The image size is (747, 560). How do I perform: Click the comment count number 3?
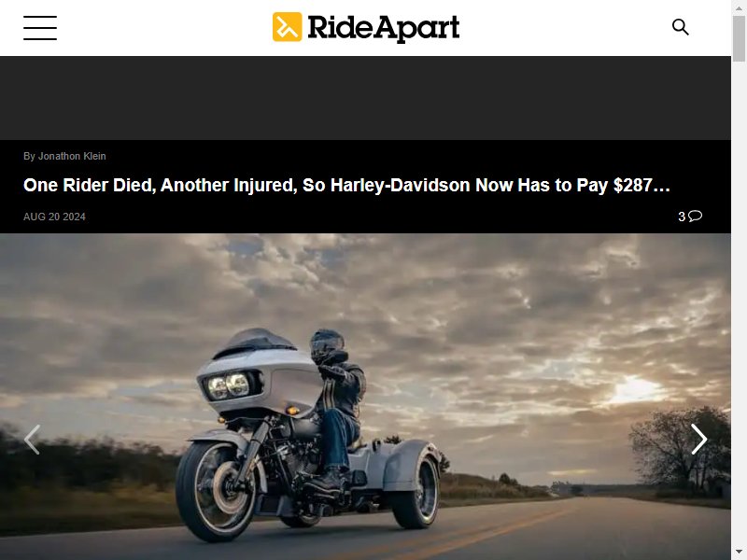coord(682,217)
